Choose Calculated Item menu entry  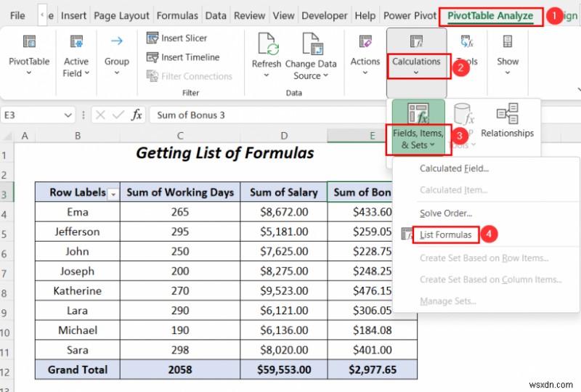453,190
